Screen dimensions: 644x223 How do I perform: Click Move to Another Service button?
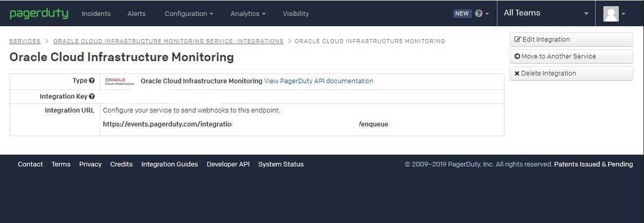[x=571, y=56]
